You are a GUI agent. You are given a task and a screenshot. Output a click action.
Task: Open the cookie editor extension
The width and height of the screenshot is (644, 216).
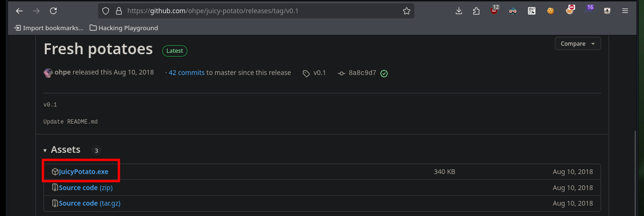click(x=550, y=11)
